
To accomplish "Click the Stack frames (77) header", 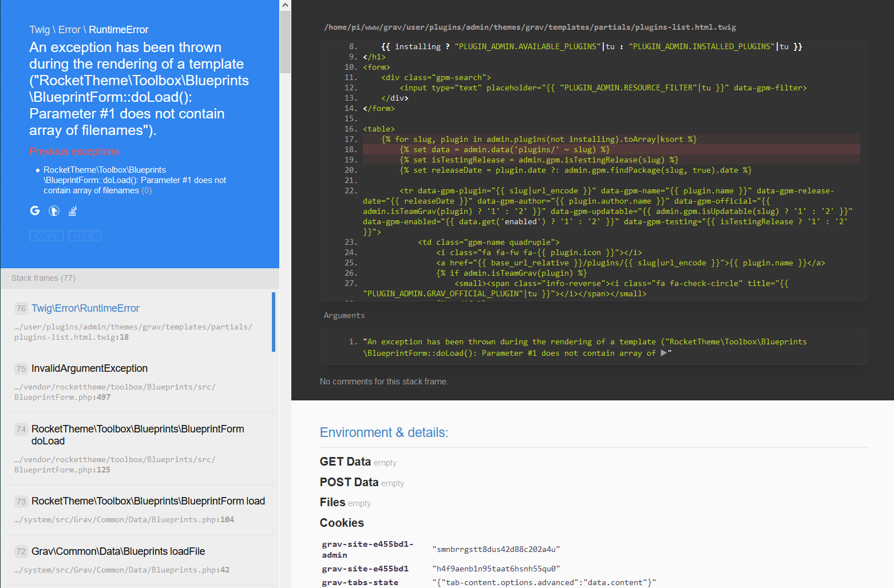I will tap(140, 278).
